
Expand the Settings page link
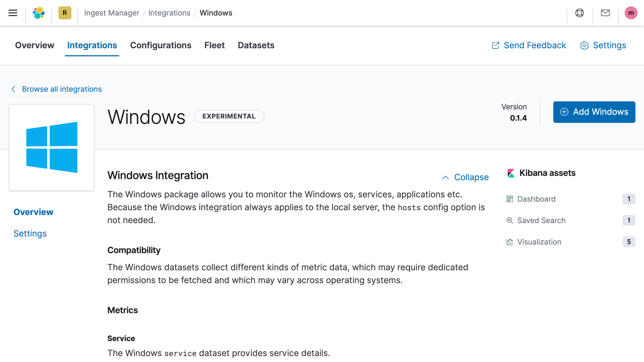click(30, 233)
